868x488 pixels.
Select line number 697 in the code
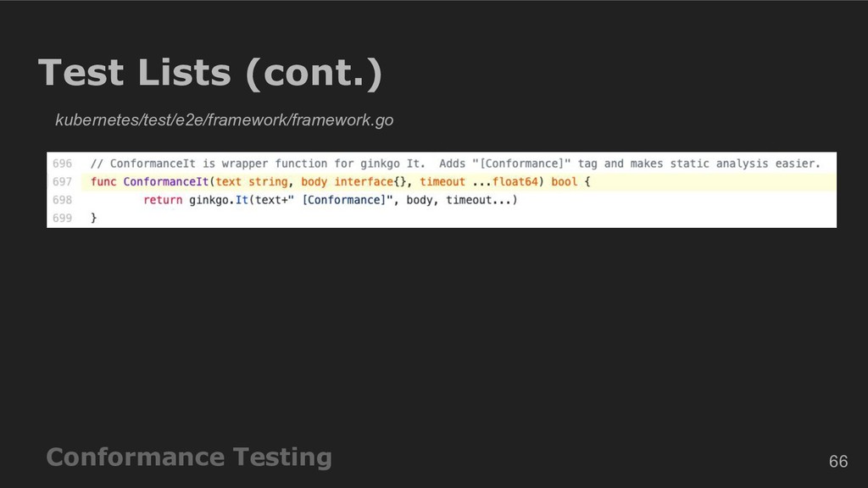pos(62,182)
